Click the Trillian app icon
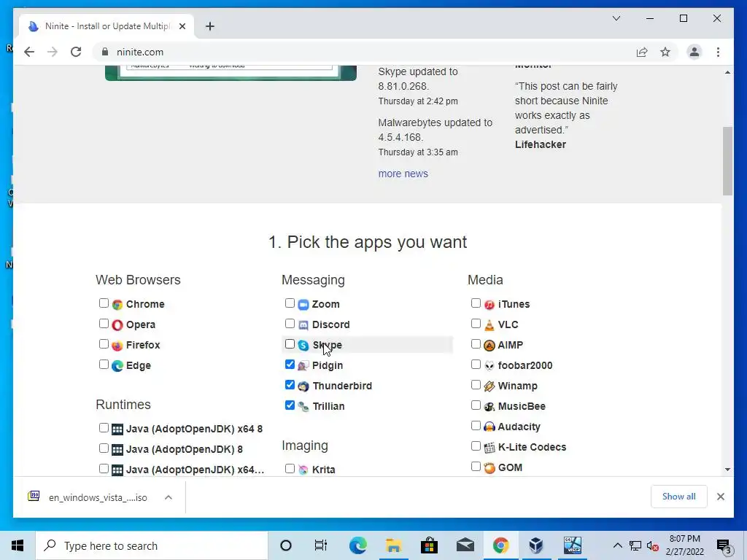The height and width of the screenshot is (560, 747). [303, 407]
